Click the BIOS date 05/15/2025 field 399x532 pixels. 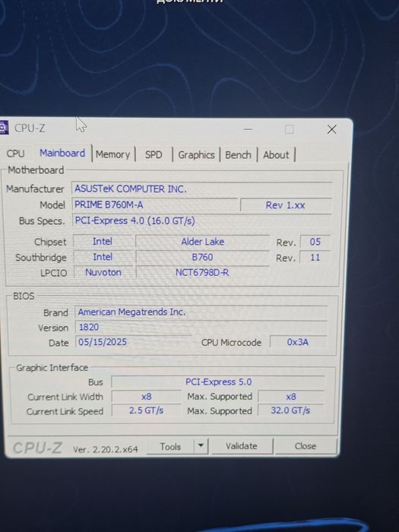click(x=133, y=342)
